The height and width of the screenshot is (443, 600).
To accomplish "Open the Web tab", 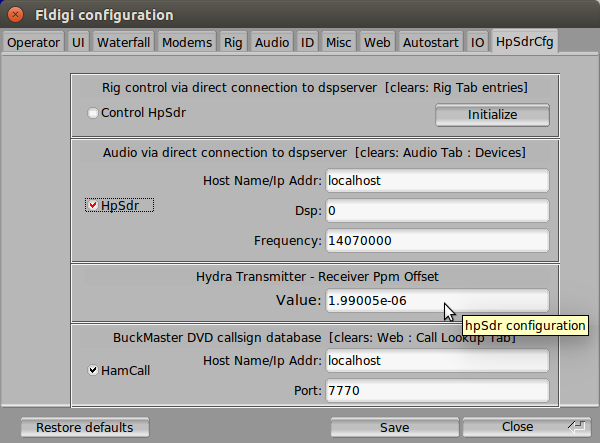I will click(377, 42).
